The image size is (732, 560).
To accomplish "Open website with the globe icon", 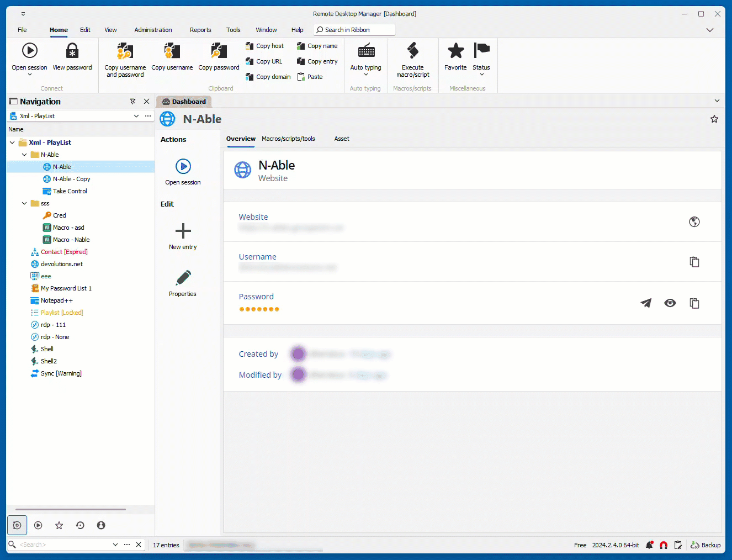I will pyautogui.click(x=694, y=222).
